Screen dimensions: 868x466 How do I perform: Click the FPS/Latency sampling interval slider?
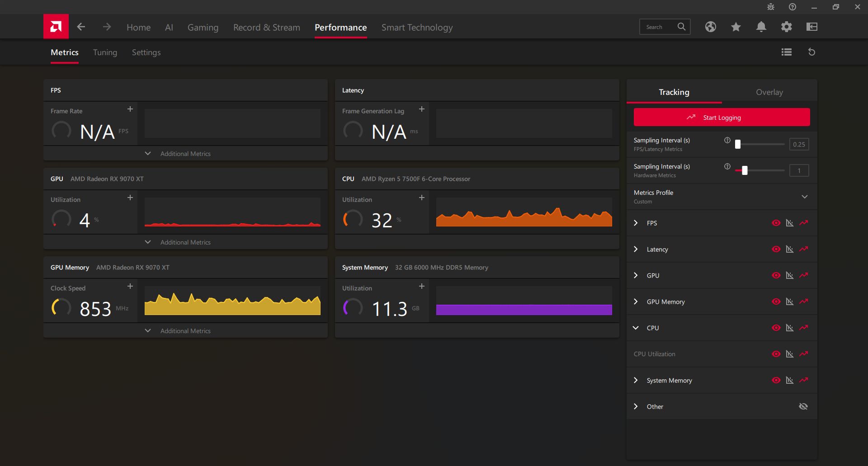coord(760,144)
